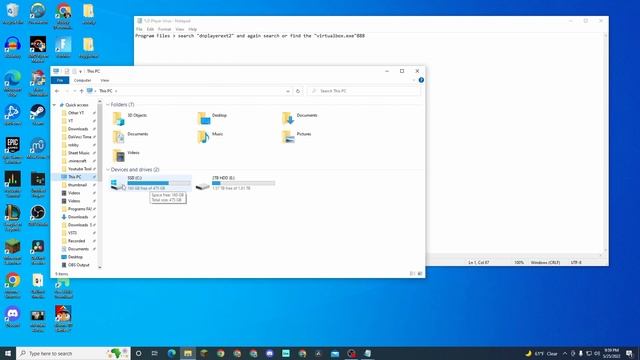Open the Computer ribbon tab
The height and width of the screenshot is (360, 640).
coord(82,80)
